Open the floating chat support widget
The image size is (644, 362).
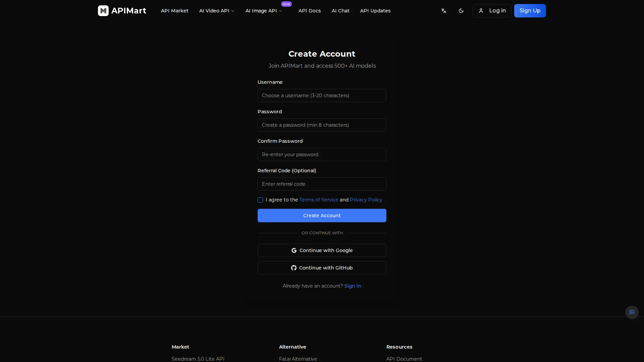point(632,312)
